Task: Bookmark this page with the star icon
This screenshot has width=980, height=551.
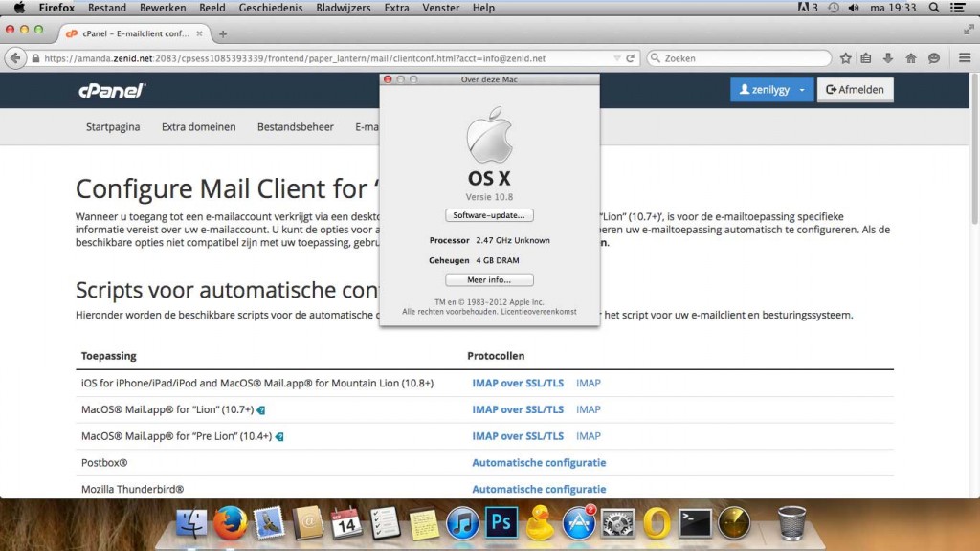Action: tap(846, 58)
